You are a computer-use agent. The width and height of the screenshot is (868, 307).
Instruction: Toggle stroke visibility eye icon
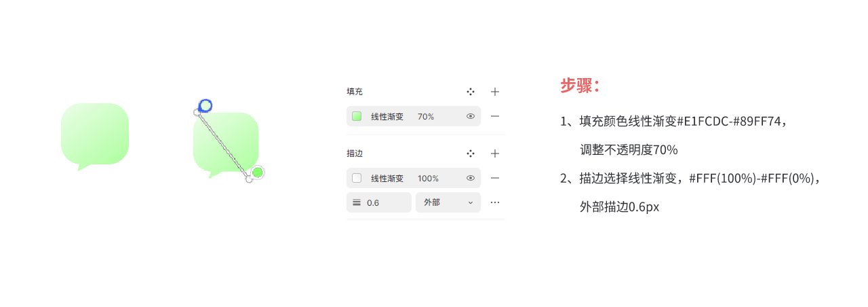pyautogui.click(x=471, y=178)
